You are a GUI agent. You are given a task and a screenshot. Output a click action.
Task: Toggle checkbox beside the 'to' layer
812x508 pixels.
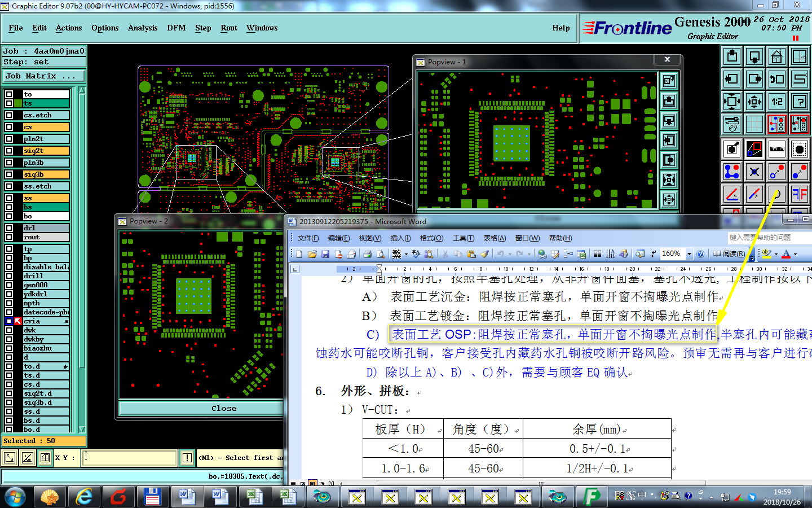9,94
